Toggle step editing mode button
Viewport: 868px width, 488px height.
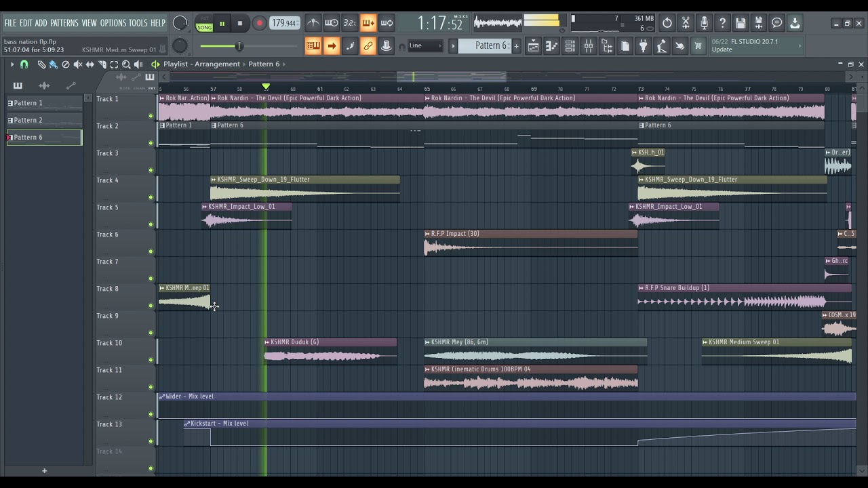click(350, 46)
